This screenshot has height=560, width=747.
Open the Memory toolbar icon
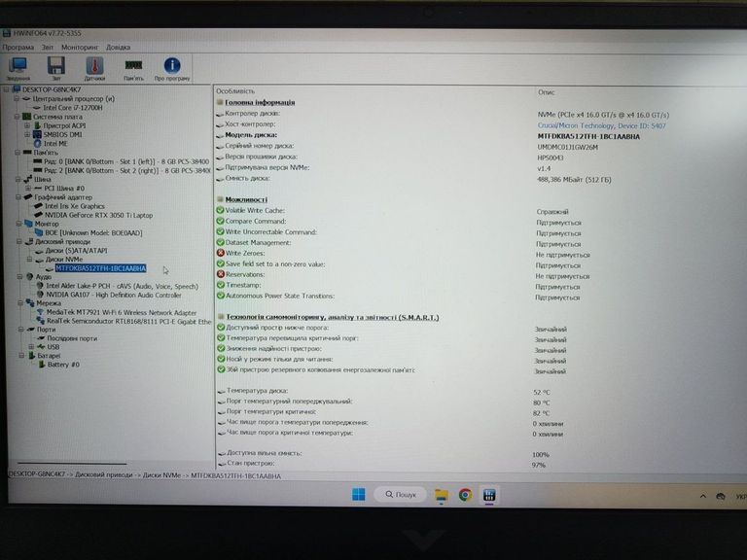coord(133,69)
